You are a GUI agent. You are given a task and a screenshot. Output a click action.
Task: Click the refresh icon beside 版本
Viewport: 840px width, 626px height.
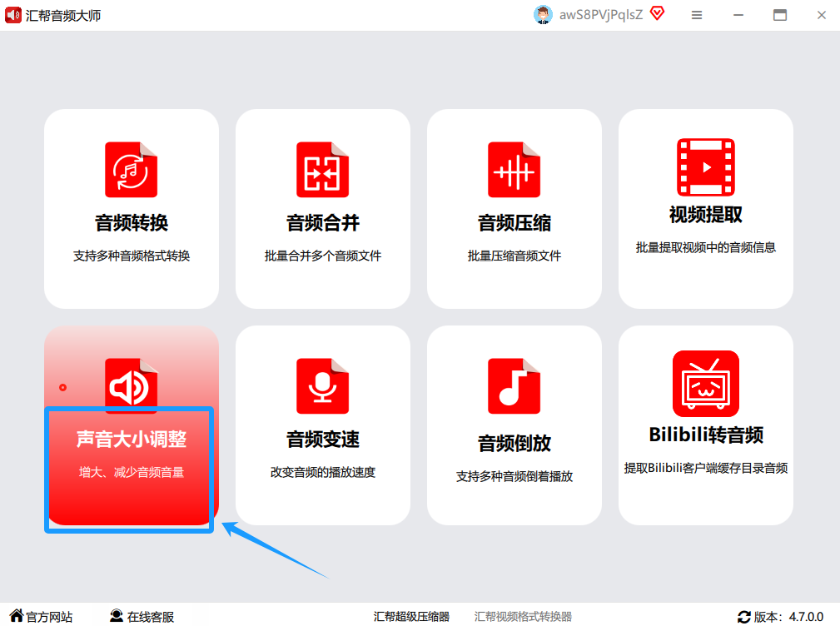pos(743,617)
